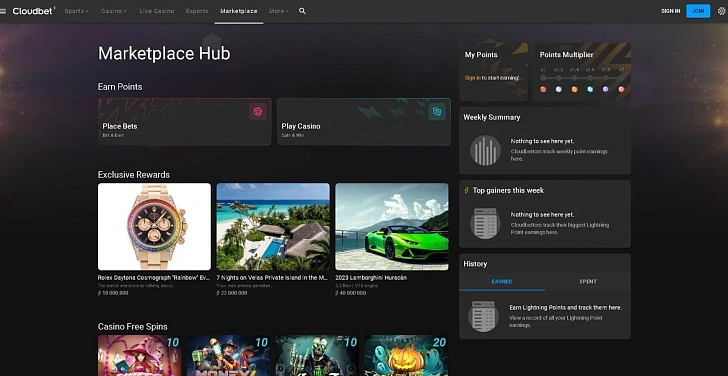Expand the Sports dropdown menu
The width and height of the screenshot is (728, 376).
click(77, 11)
